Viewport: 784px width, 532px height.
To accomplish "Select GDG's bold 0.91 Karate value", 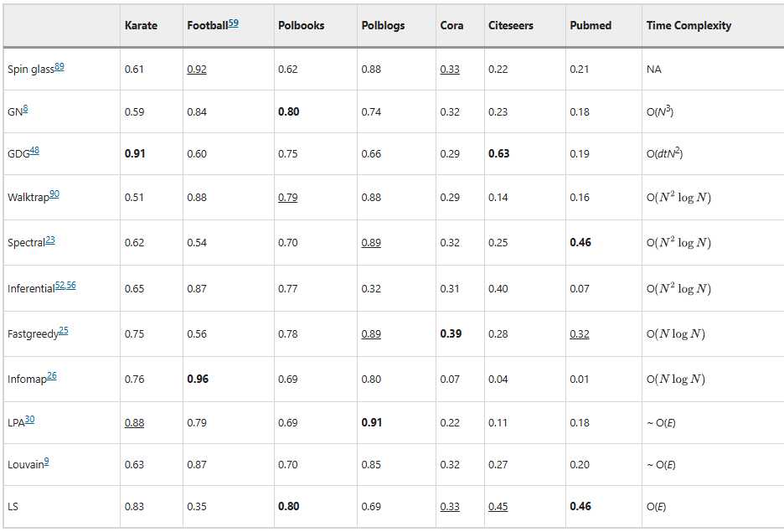I will point(134,154).
